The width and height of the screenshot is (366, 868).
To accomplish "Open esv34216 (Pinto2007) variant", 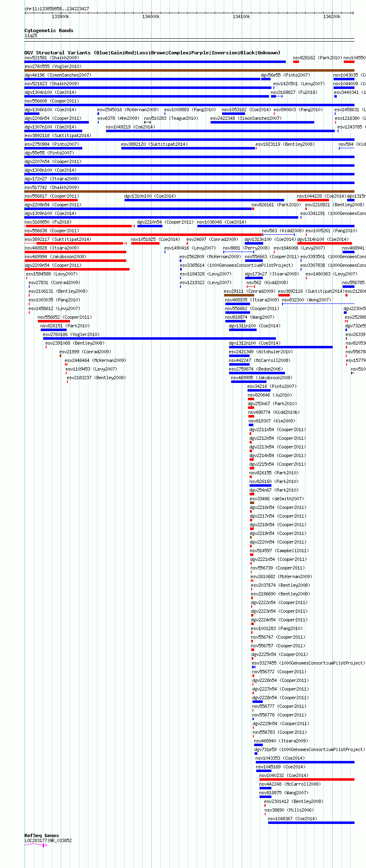I will tap(272, 386).
